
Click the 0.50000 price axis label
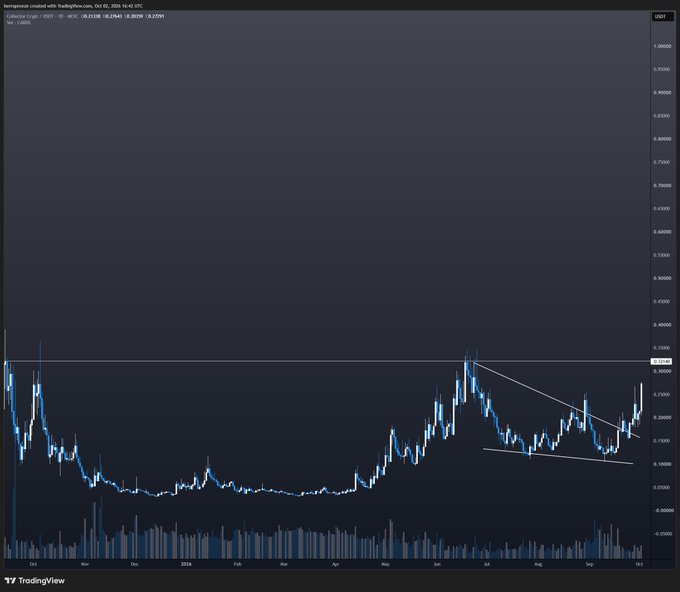tap(662, 278)
